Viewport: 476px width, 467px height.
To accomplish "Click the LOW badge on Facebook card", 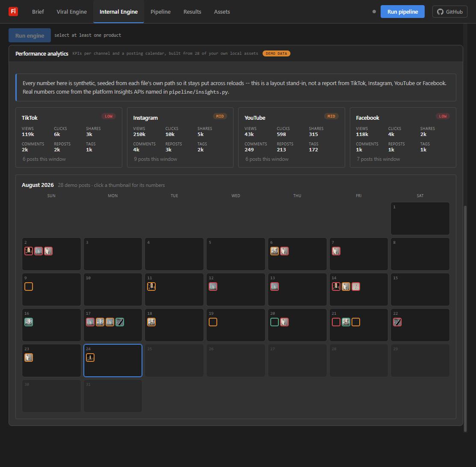I will coord(443,116).
